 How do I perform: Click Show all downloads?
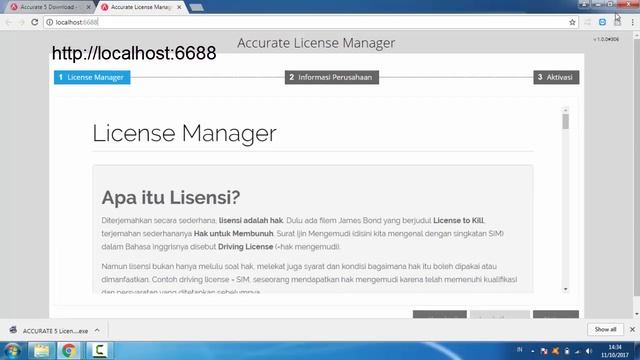[x=605, y=329]
